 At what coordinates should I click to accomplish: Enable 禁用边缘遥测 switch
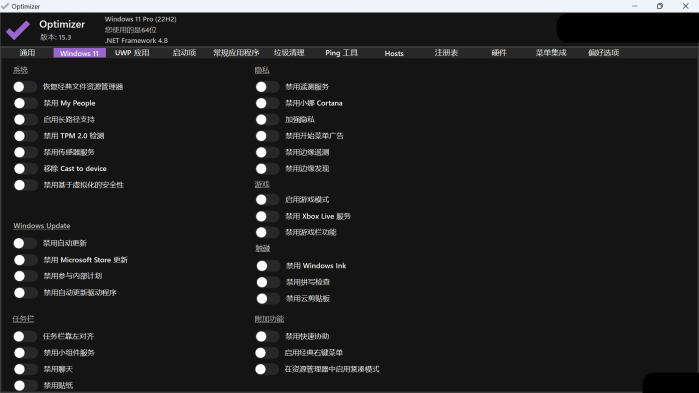tap(267, 152)
